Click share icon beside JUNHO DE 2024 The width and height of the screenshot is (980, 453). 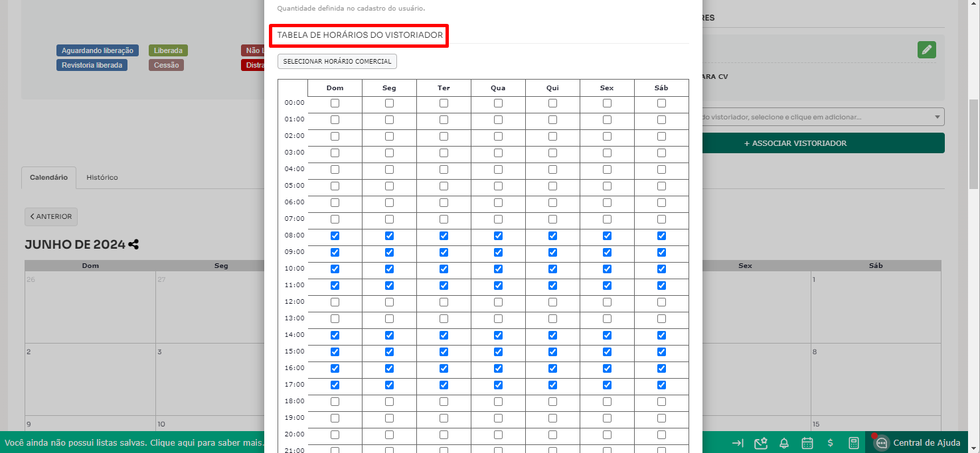coord(133,244)
